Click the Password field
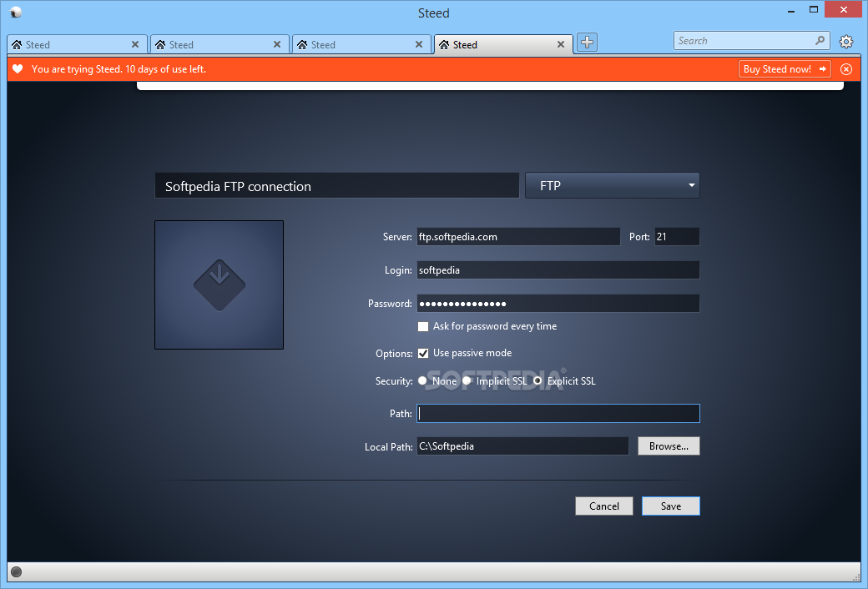The width and height of the screenshot is (868, 589). coord(558,304)
